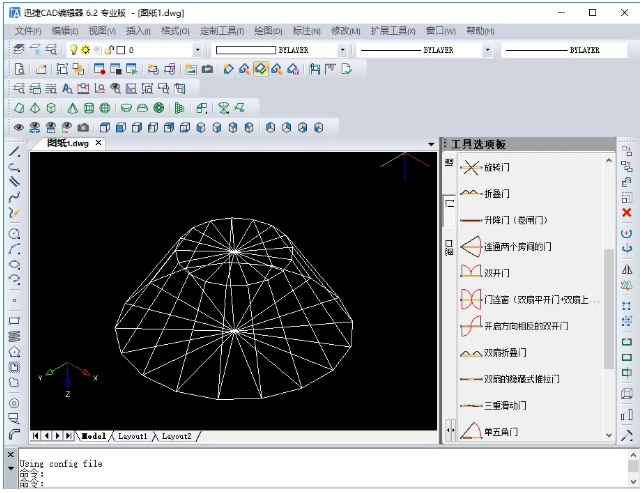The height and width of the screenshot is (493, 643).
Task: Select the Spline curve draw tool
Action: [14, 198]
